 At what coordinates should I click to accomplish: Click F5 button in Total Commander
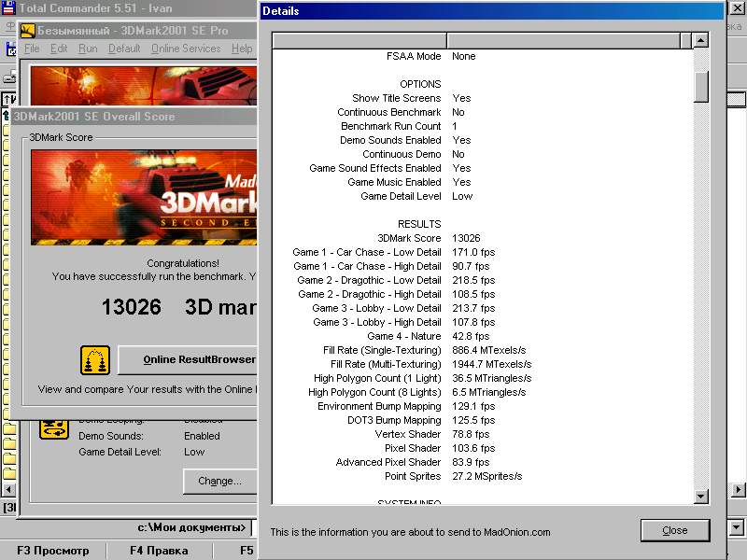tap(247, 551)
